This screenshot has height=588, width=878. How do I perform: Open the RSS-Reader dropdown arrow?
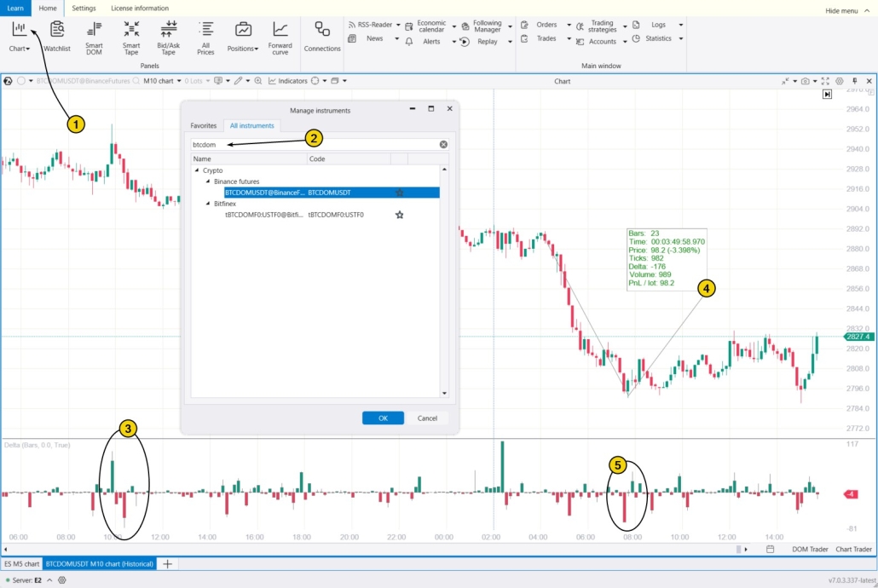[396, 24]
